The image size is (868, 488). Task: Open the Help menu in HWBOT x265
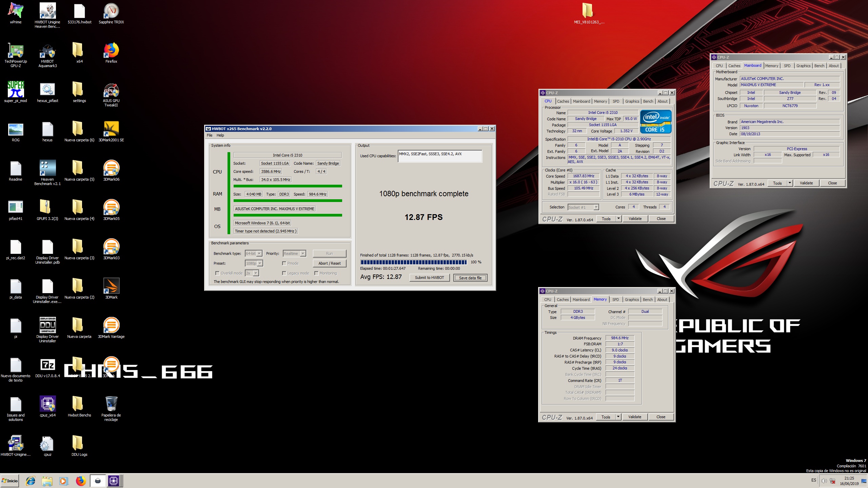220,135
